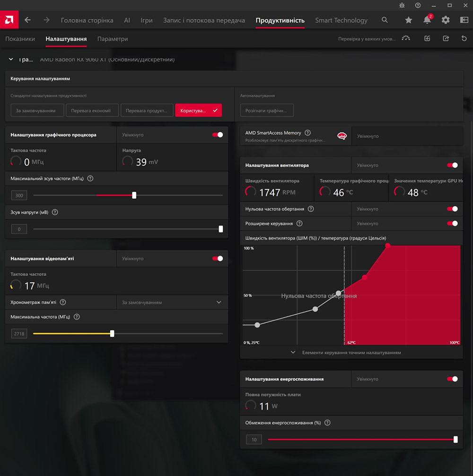Click the max frequency offset slider handle
The height and width of the screenshot is (476, 473).
click(x=134, y=195)
